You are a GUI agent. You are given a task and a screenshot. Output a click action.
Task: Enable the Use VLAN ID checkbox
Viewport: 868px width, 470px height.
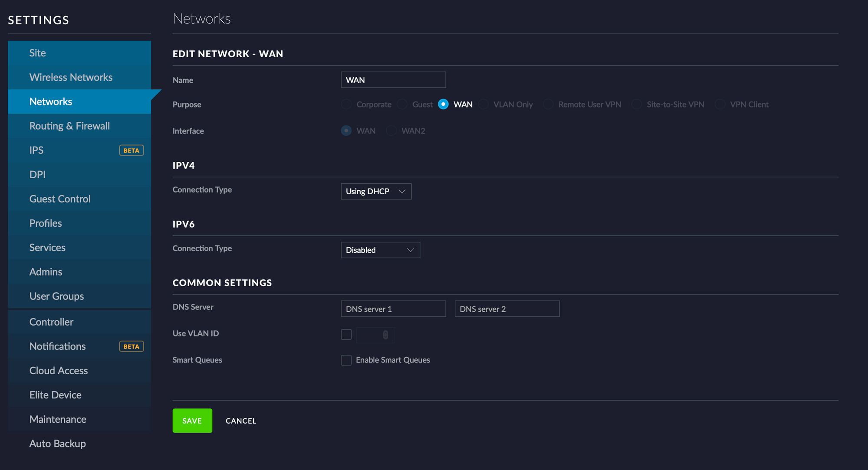[x=346, y=334]
